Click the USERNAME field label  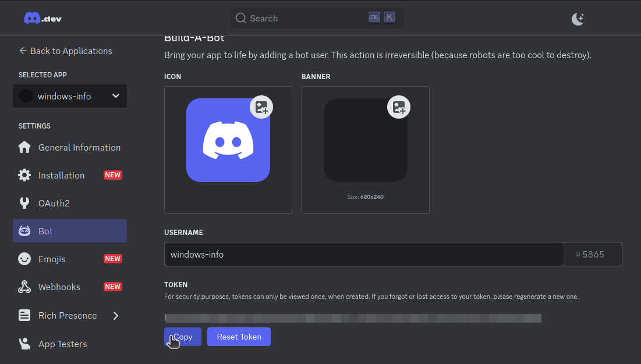[x=183, y=232]
